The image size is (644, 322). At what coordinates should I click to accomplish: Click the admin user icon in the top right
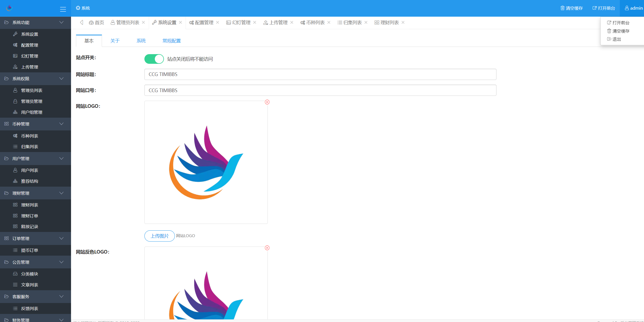pos(627,8)
